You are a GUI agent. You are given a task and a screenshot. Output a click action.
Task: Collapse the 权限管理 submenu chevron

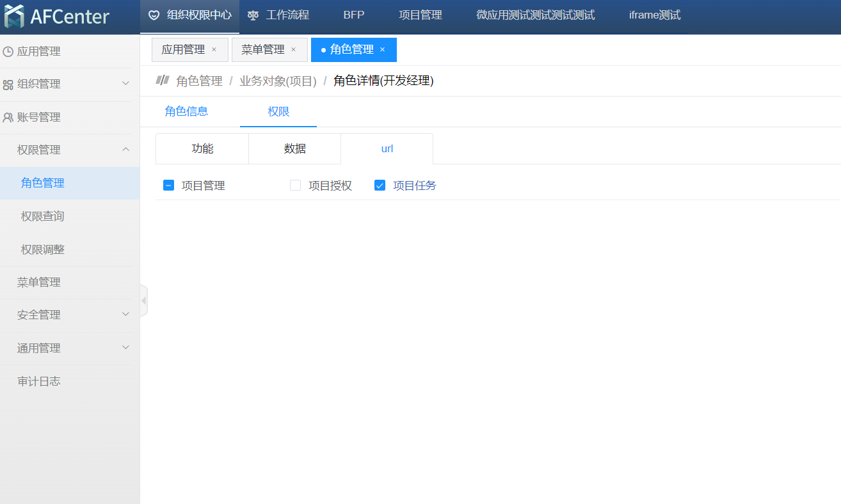[x=125, y=150]
